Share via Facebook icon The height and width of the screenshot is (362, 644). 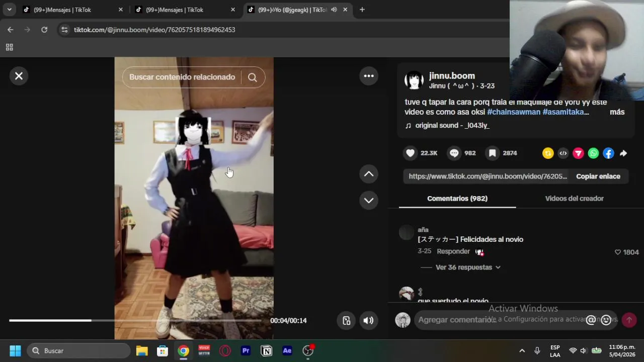click(608, 153)
